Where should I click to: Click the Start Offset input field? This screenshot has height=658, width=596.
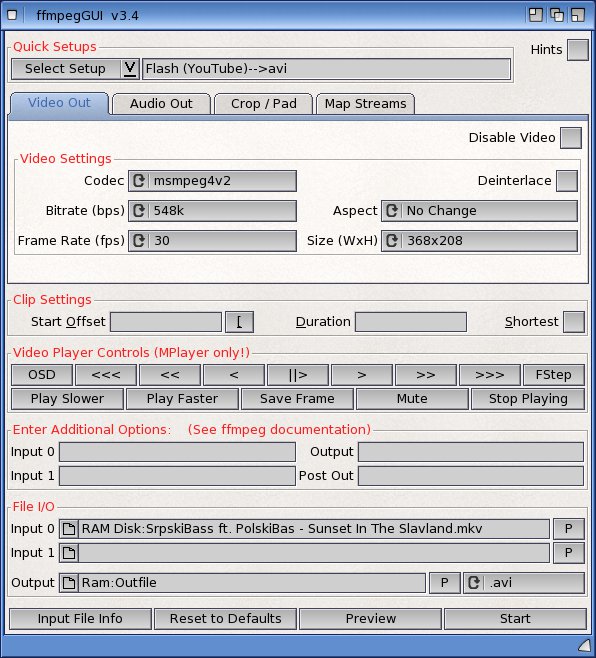(166, 322)
